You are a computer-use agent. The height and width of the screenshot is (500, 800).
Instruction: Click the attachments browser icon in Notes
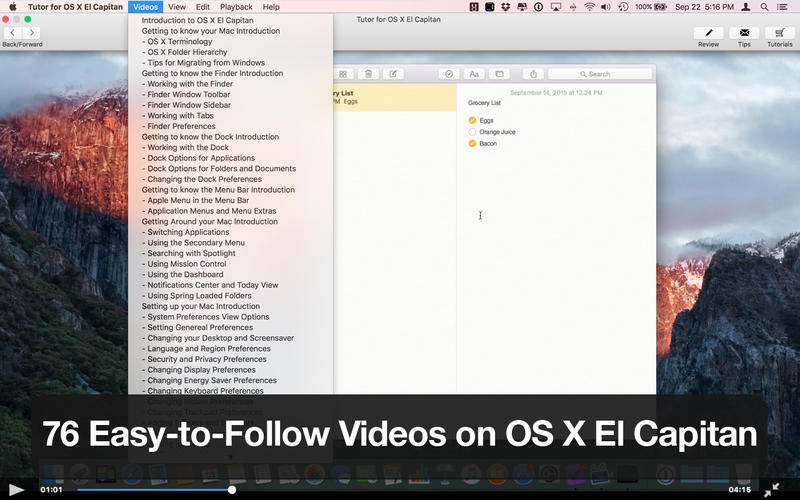tap(499, 74)
